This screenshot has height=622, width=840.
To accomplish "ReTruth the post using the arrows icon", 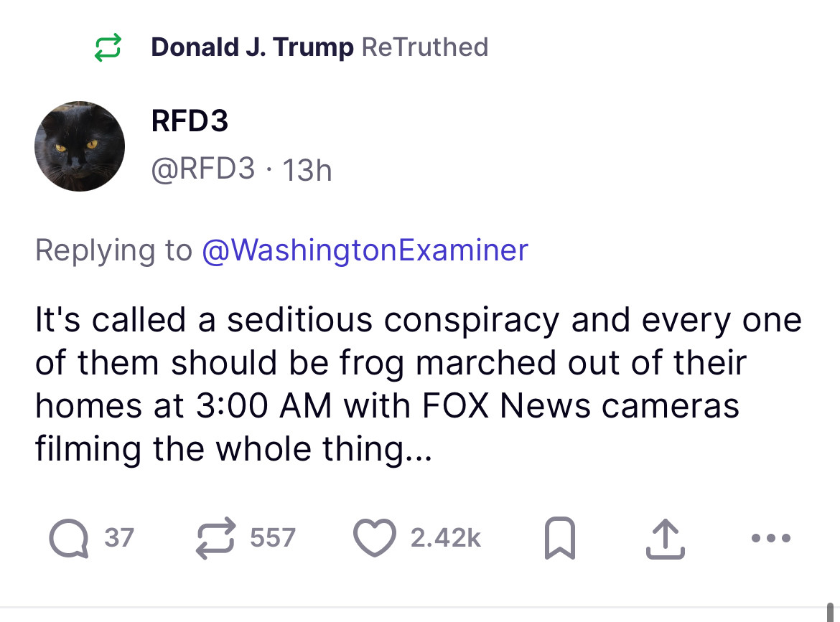I will coord(216,538).
